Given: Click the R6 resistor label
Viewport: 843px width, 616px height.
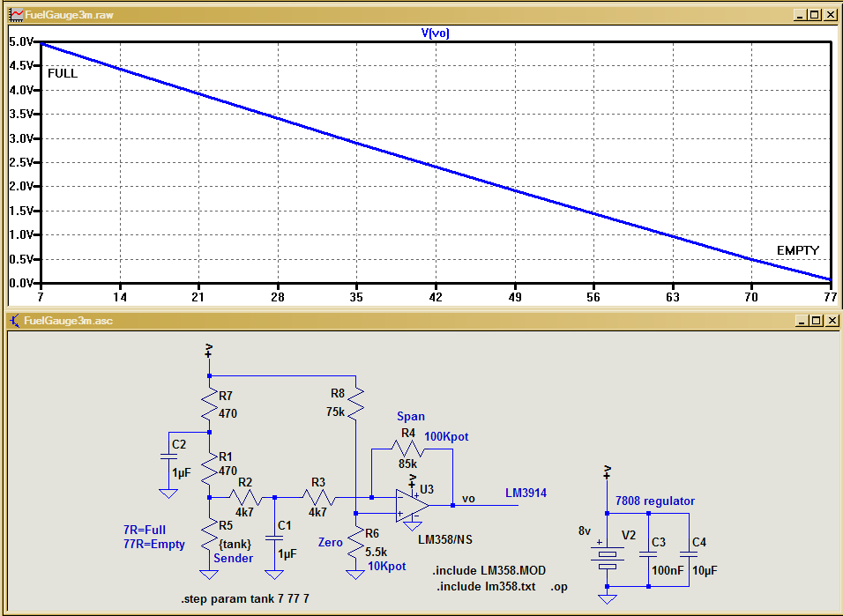Looking at the screenshot, I should 372,534.
